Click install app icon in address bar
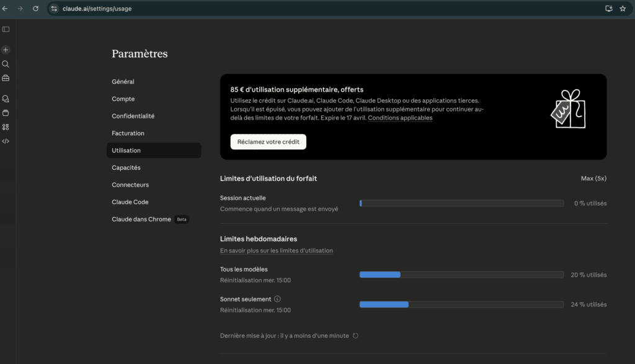This screenshot has height=364, width=635. 608,9
